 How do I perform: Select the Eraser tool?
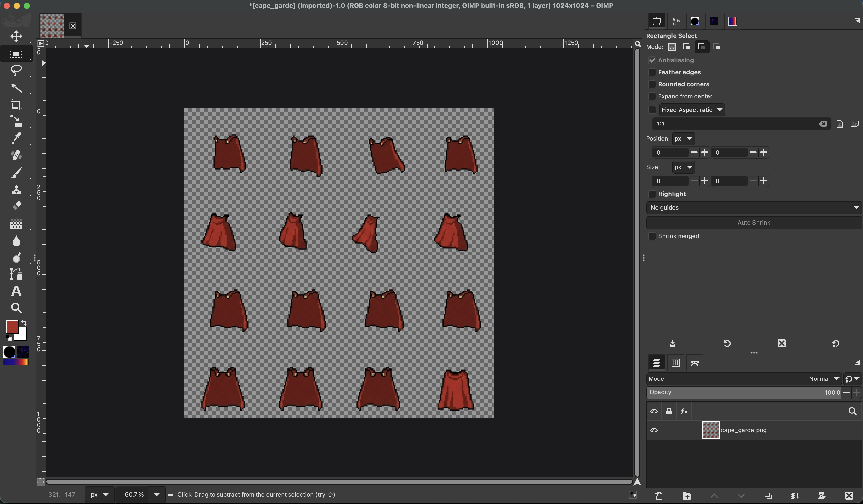point(16,206)
